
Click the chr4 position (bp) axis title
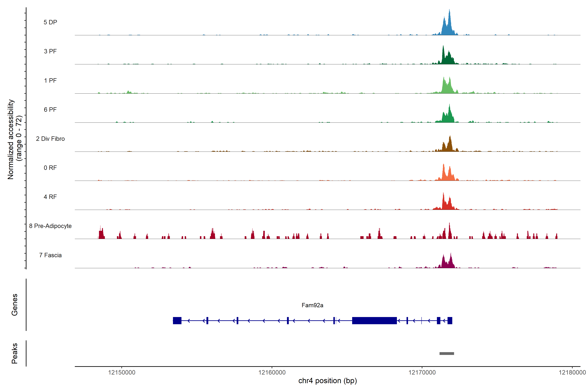pyautogui.click(x=327, y=381)
